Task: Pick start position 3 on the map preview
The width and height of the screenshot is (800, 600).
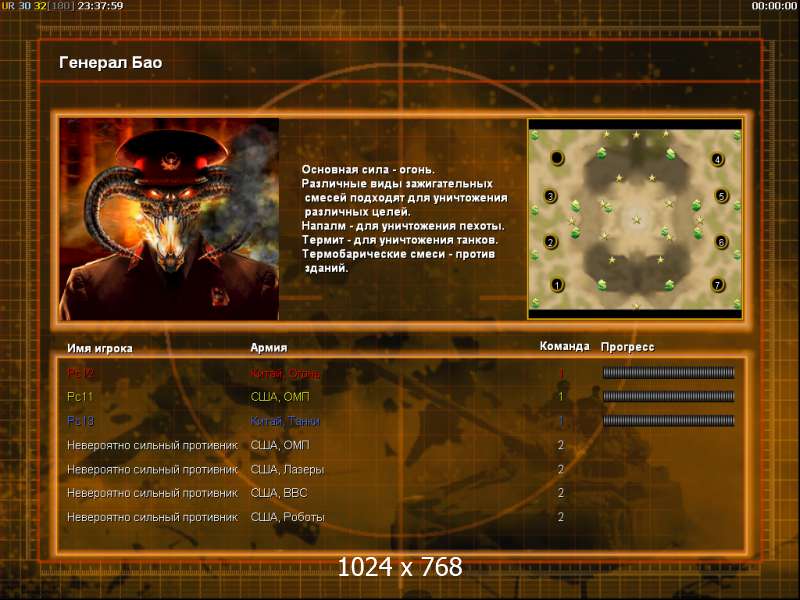Action: pyautogui.click(x=550, y=196)
